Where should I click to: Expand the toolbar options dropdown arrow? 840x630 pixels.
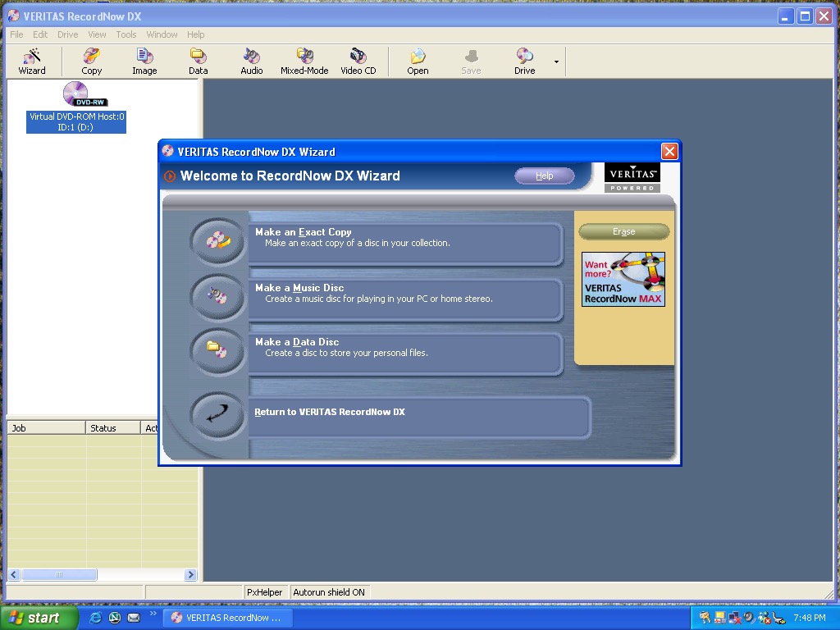coord(556,62)
